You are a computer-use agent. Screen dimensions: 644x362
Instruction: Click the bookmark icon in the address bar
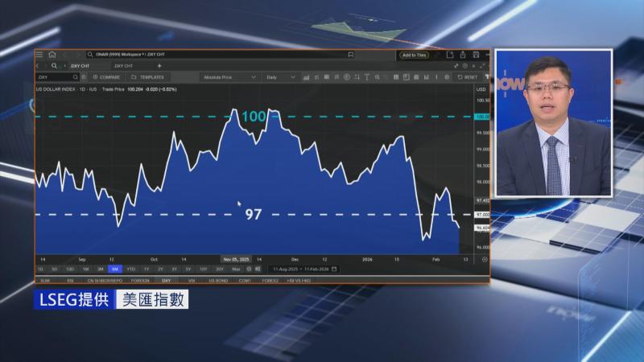click(351, 55)
